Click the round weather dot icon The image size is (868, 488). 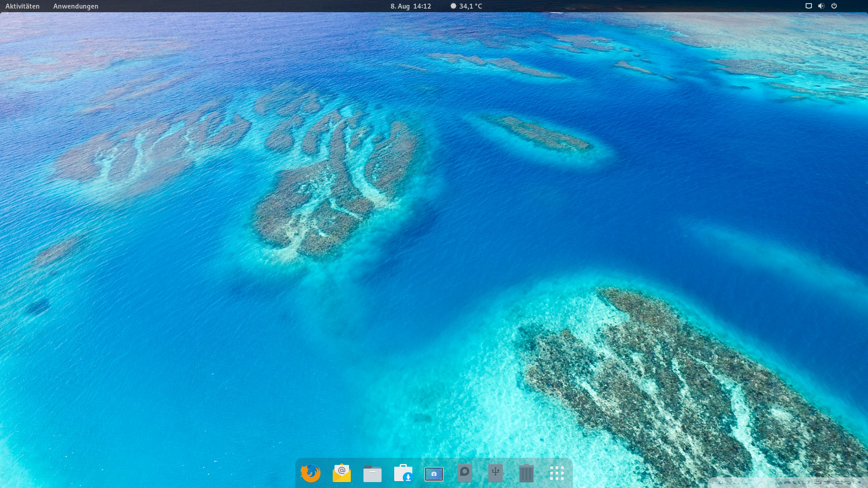coord(453,6)
